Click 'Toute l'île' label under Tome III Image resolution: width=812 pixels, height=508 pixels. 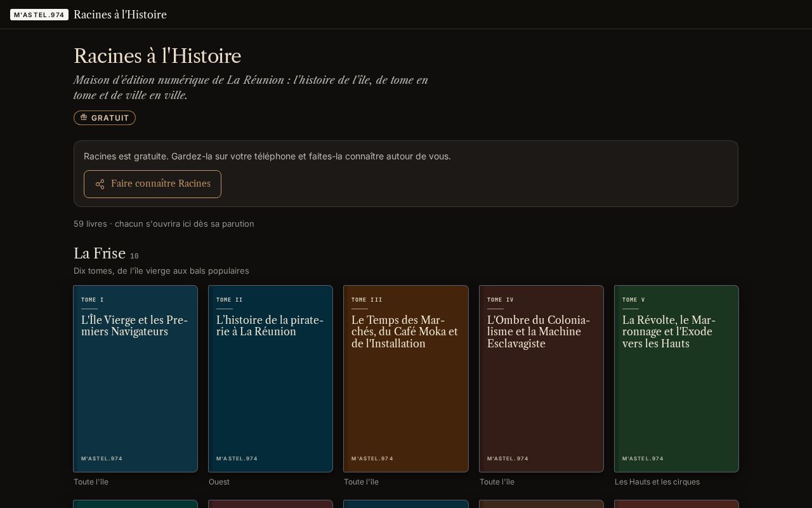point(361,482)
